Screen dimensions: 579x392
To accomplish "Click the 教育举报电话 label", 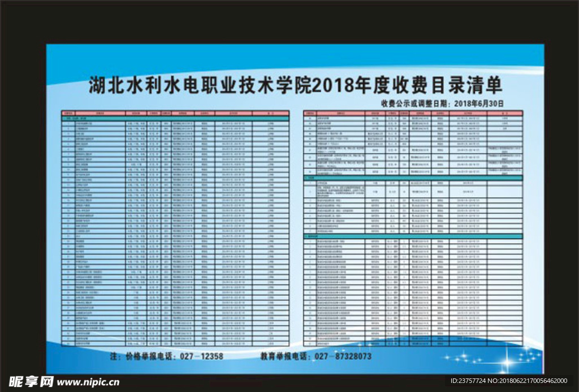I will coord(286,356).
